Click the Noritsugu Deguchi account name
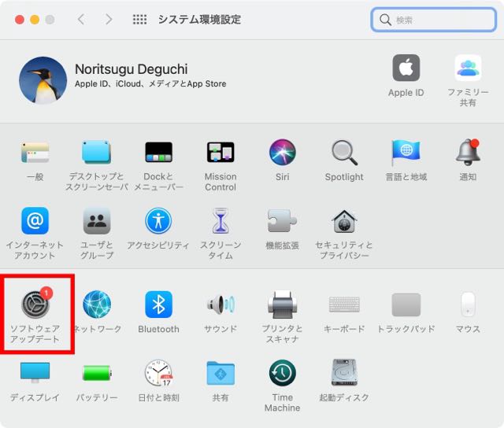The width and height of the screenshot is (504, 428). coord(132,69)
